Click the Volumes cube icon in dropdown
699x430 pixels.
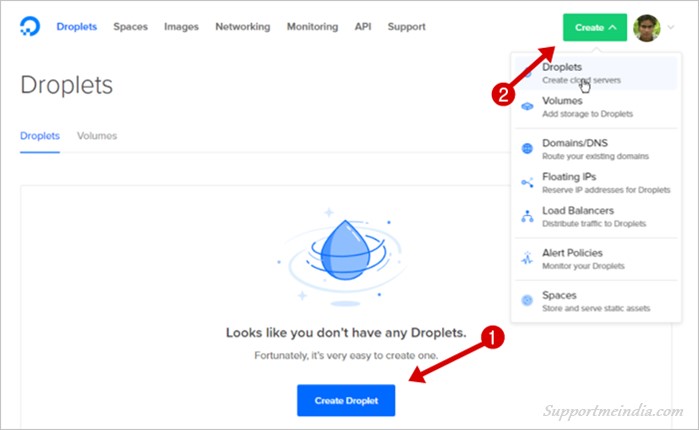527,106
